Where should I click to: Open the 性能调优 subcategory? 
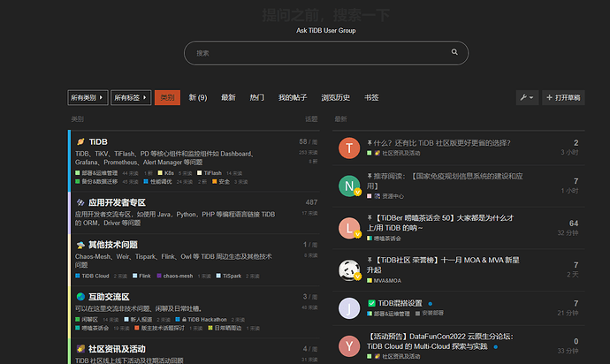pyautogui.click(x=157, y=182)
